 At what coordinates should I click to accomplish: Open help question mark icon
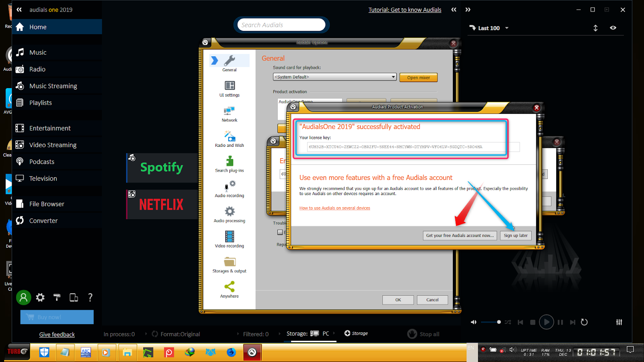tap(90, 297)
